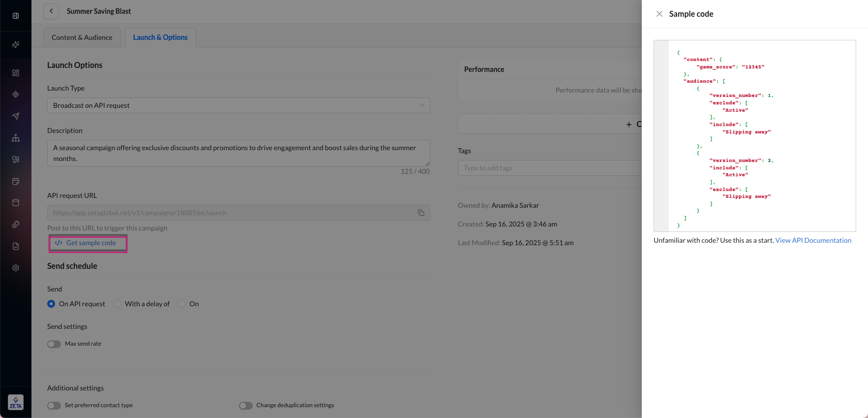Image resolution: width=868 pixels, height=418 pixels.
Task: Enable Change deduplication settings switch
Action: pos(246,406)
